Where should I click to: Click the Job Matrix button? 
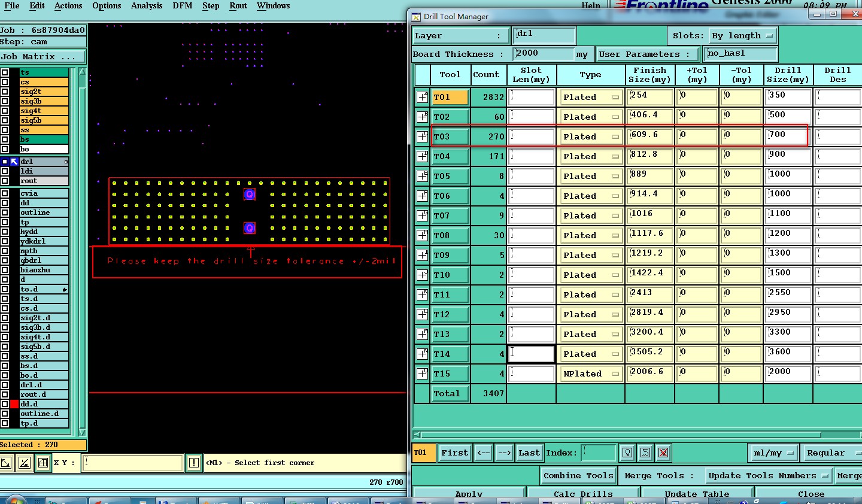43,57
